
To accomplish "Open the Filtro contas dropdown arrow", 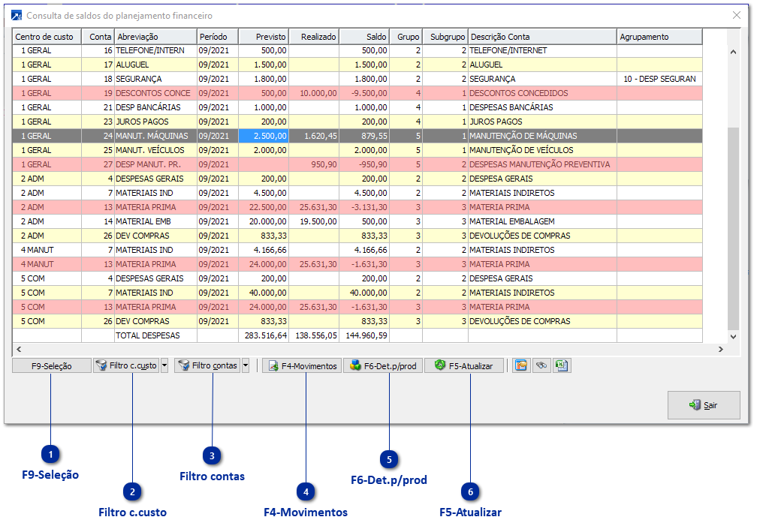I will tap(245, 366).
